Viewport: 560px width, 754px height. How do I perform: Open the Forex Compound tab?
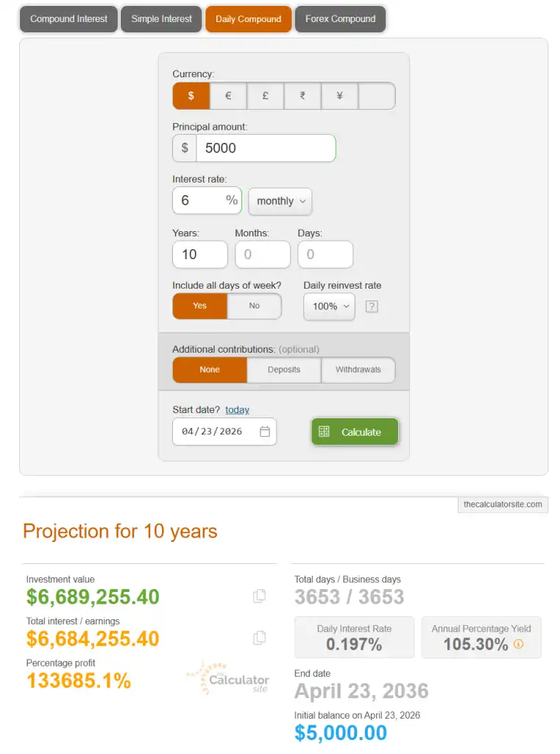[x=340, y=19]
